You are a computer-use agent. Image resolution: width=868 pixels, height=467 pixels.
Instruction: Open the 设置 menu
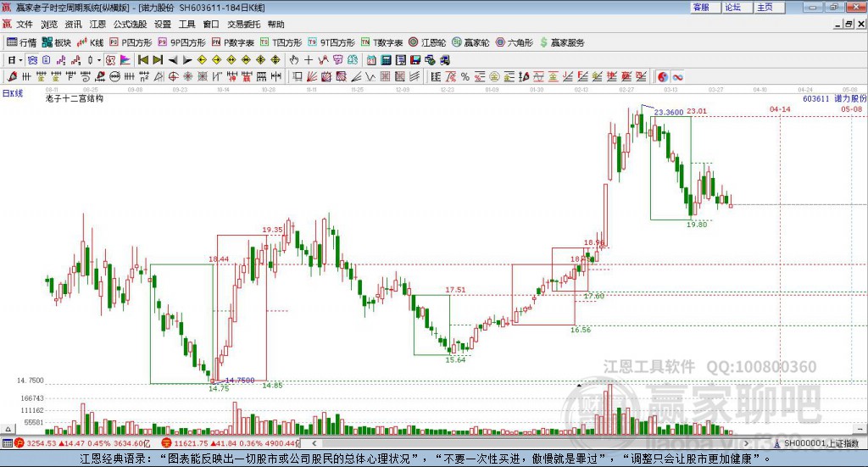(163, 25)
